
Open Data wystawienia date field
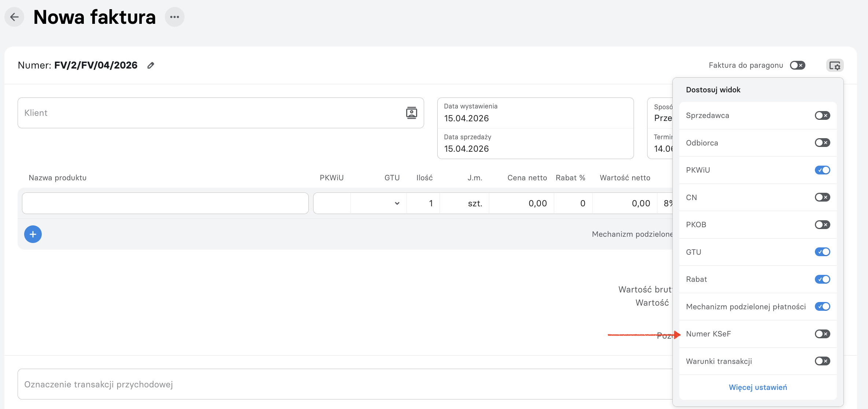click(535, 113)
